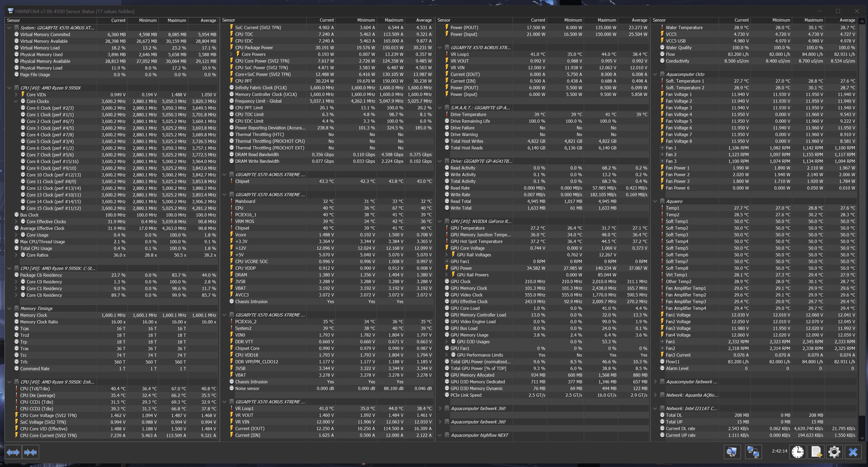The image size is (868, 467).
Task: Click the CPU Package Power bolt icon
Action: pos(231,48)
